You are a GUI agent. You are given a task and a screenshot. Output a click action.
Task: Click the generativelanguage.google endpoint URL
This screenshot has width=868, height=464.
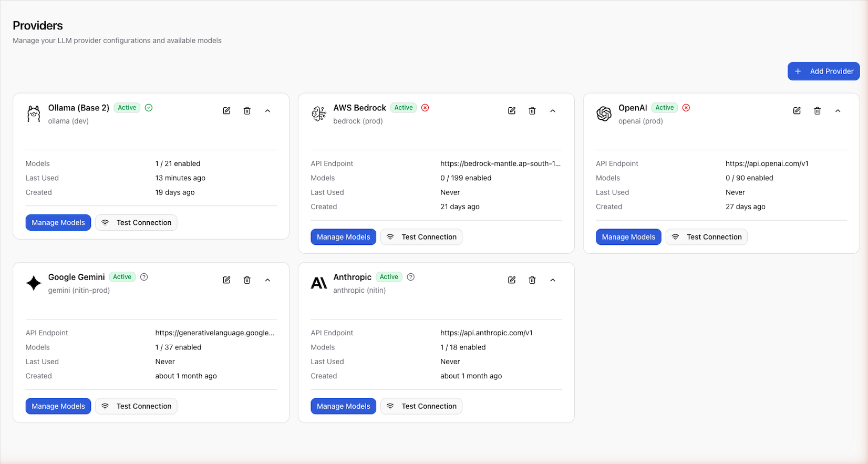click(215, 333)
